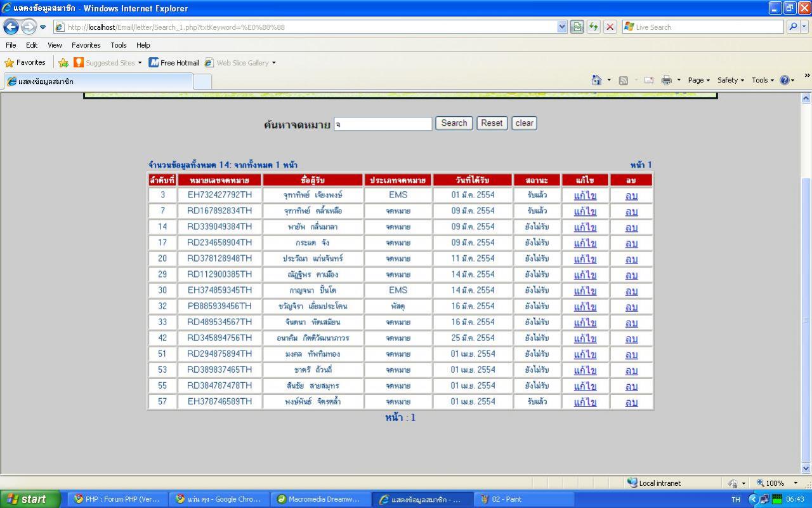
Task: Click the วันที่ได้รับ column header
Action: point(473,180)
